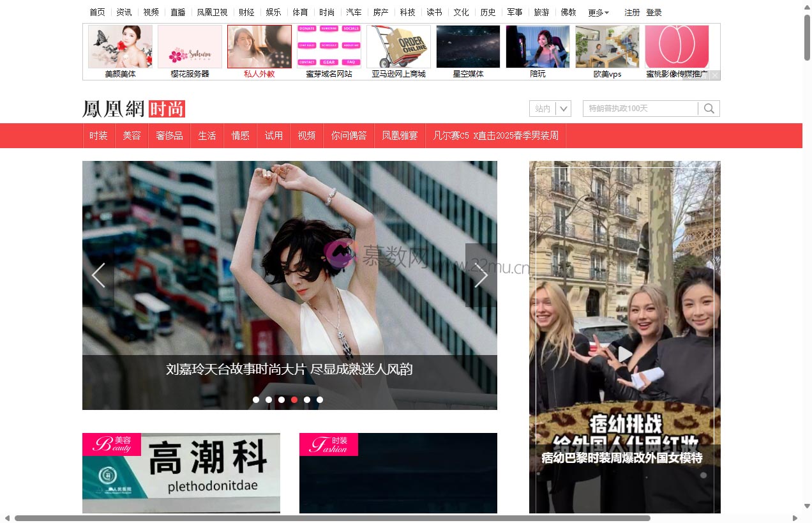Click the pink Fashion 时装 badge

(x=329, y=444)
